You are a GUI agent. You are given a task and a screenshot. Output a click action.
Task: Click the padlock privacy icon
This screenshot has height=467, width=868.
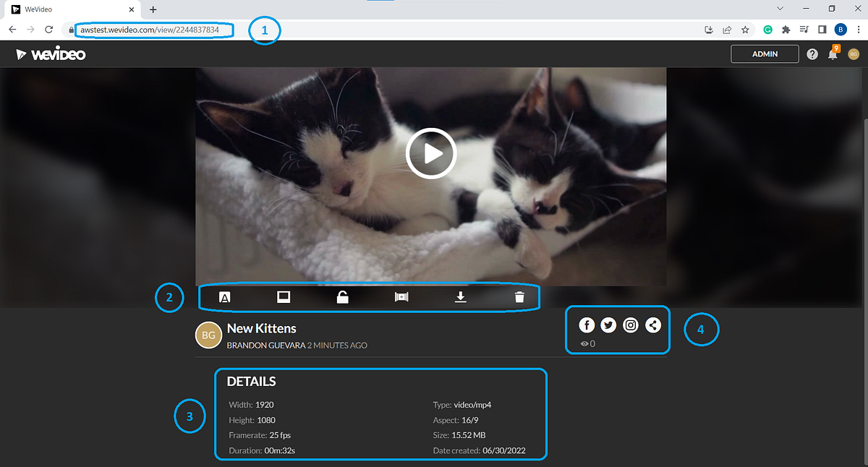click(x=342, y=296)
